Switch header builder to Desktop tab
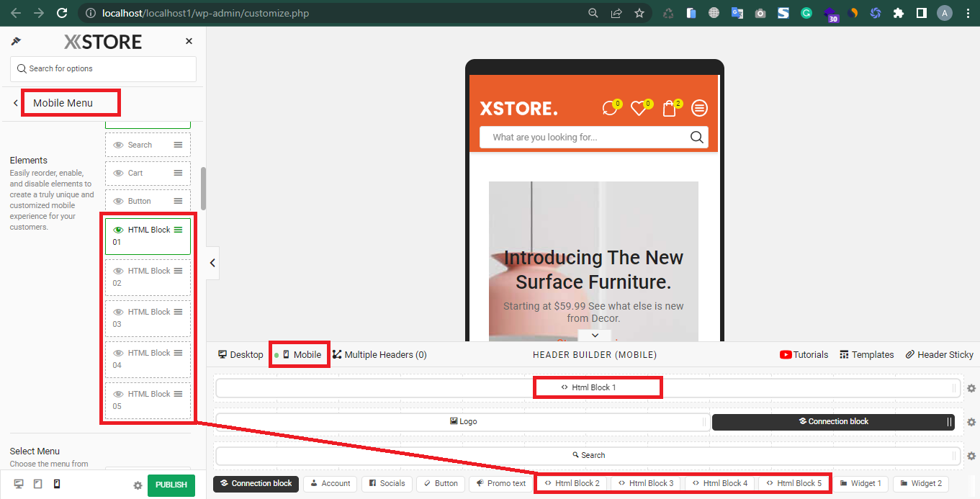This screenshot has width=980, height=499. [241, 354]
